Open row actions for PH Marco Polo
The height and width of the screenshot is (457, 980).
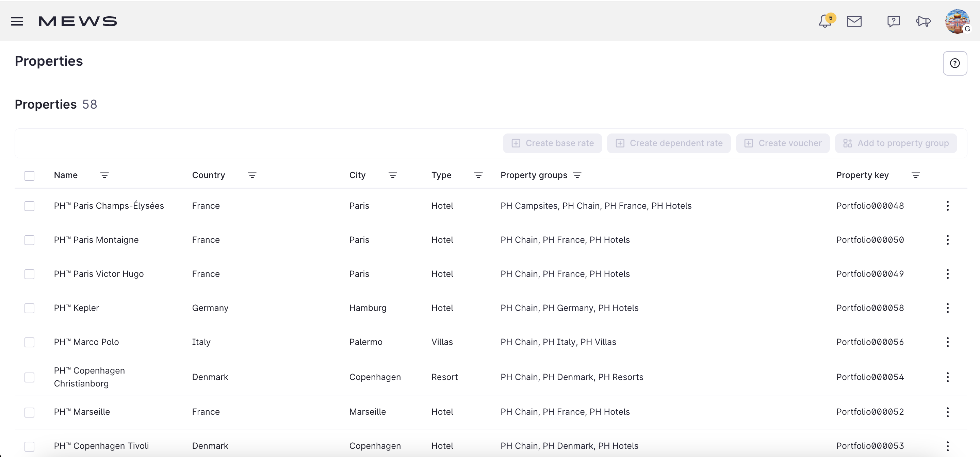(948, 342)
